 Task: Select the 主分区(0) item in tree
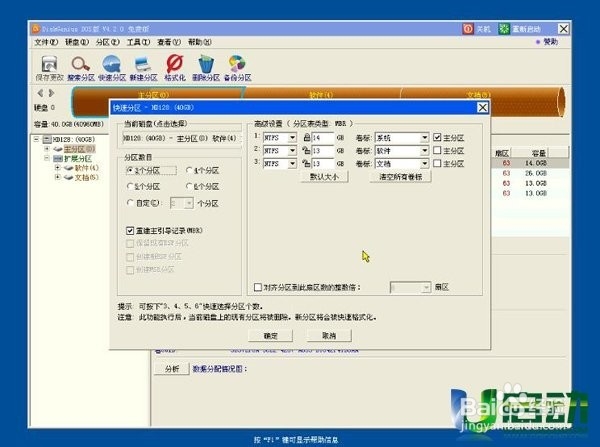[x=79, y=148]
